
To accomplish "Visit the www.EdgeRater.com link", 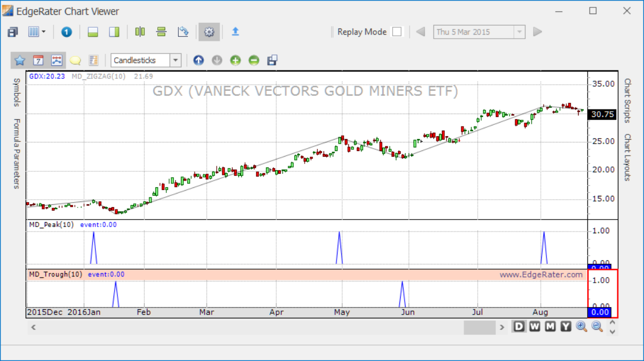I will pos(541,275).
